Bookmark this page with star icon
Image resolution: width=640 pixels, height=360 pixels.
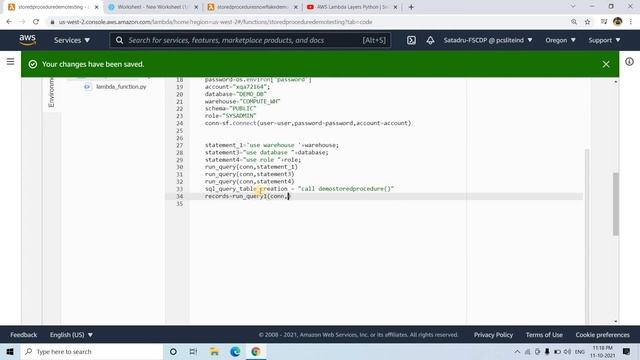pos(587,22)
